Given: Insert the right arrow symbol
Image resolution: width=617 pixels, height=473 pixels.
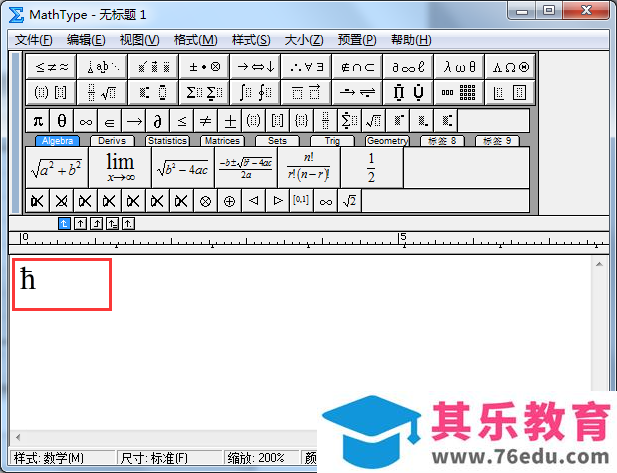Looking at the screenshot, I should [x=134, y=121].
